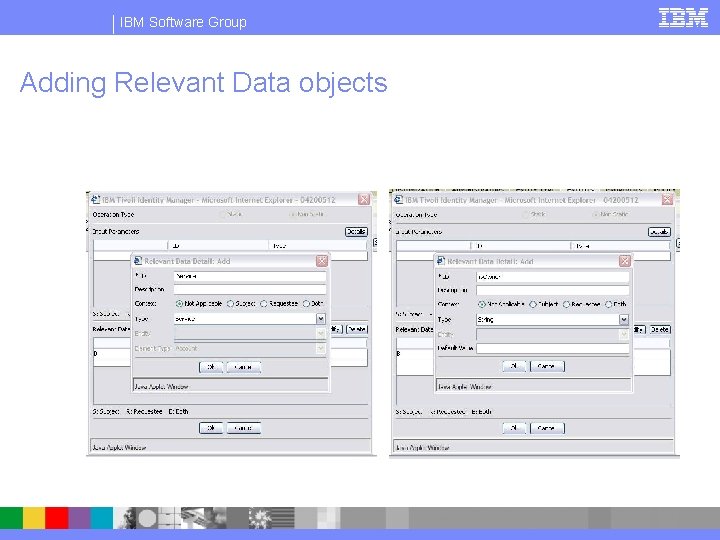The height and width of the screenshot is (540, 720).
Task: Click 'Java Applet Window' status bar at bottom of right screenshot
Action: point(534,447)
